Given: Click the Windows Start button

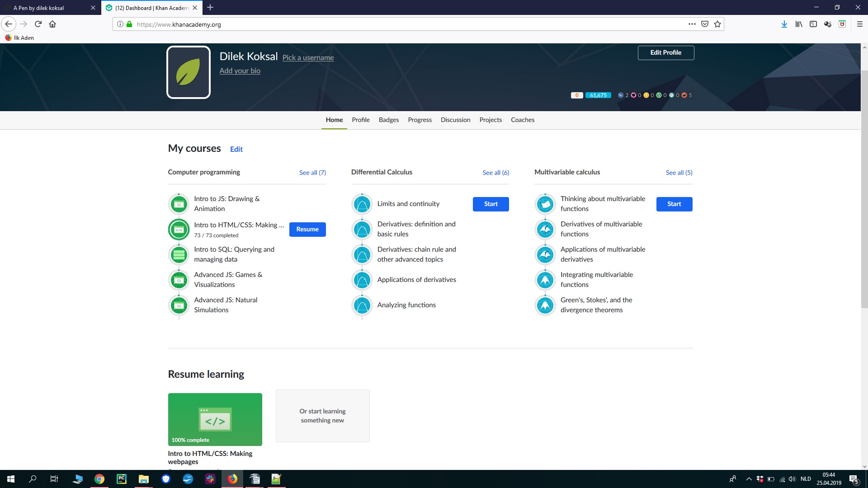Looking at the screenshot, I should coord(11,479).
